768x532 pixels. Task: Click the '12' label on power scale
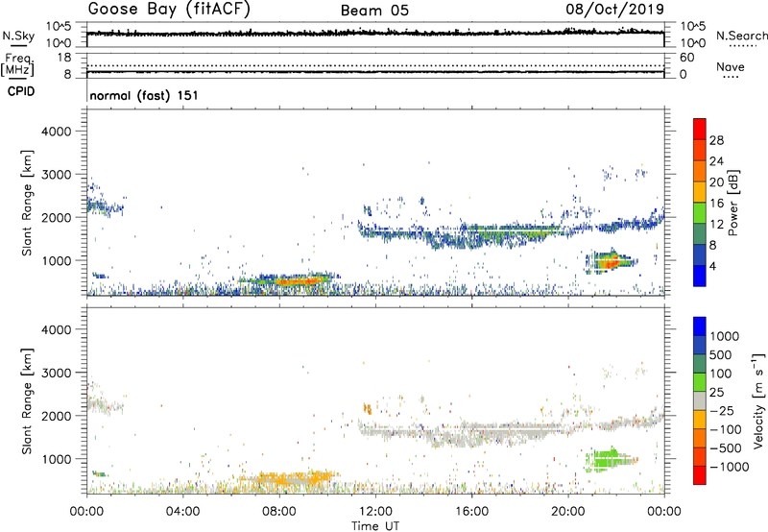716,225
